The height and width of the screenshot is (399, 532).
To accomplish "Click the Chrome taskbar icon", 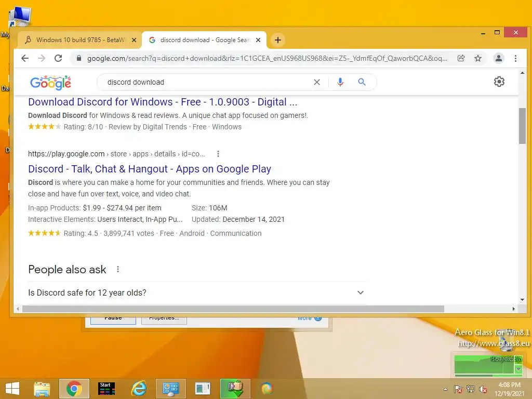I will [x=74, y=389].
